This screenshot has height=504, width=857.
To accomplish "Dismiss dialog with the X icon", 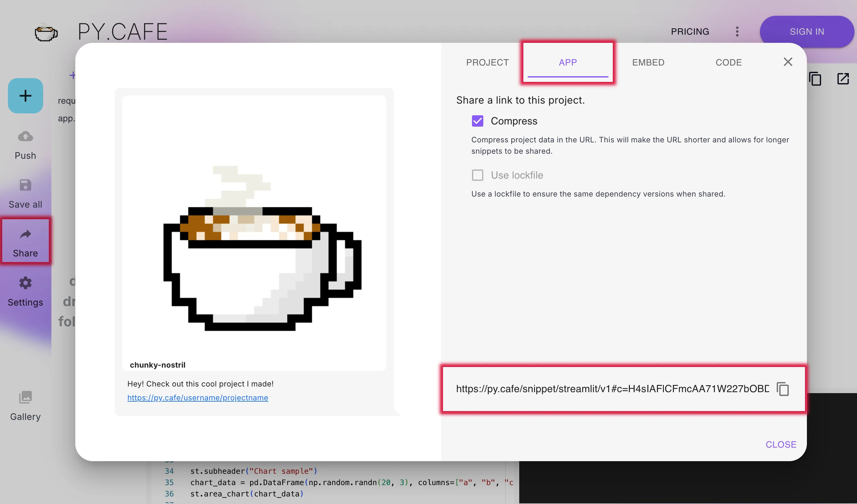I will point(788,62).
